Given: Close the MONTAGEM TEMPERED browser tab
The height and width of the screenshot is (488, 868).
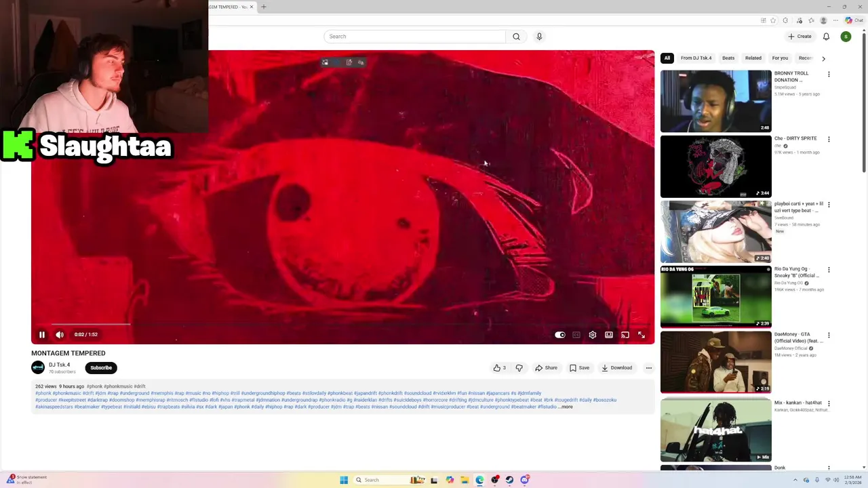Looking at the screenshot, I should (252, 7).
